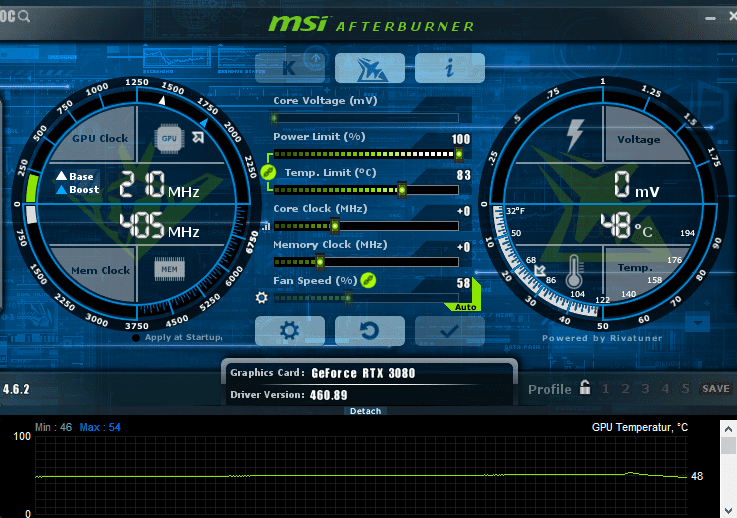The width and height of the screenshot is (737, 518).
Task: Toggle Apply at Startup
Action: [x=178, y=337]
